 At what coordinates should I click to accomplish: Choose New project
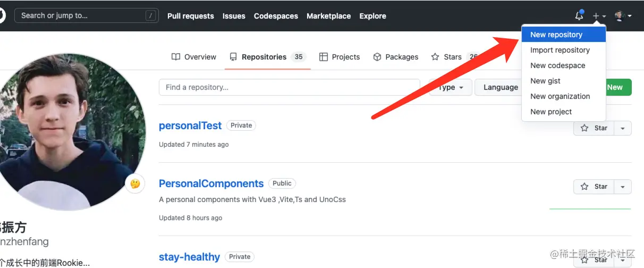pyautogui.click(x=564, y=112)
